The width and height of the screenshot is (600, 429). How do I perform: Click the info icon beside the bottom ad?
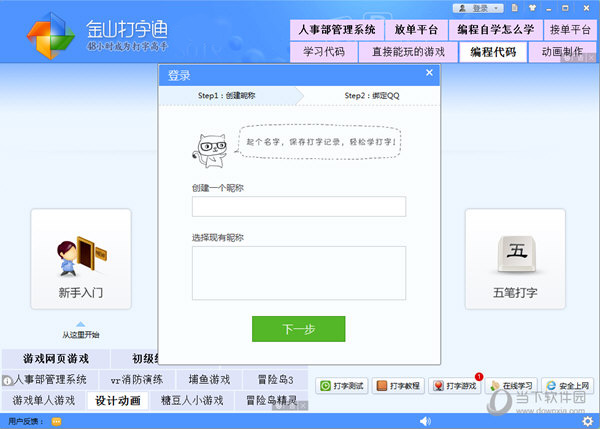point(7,381)
